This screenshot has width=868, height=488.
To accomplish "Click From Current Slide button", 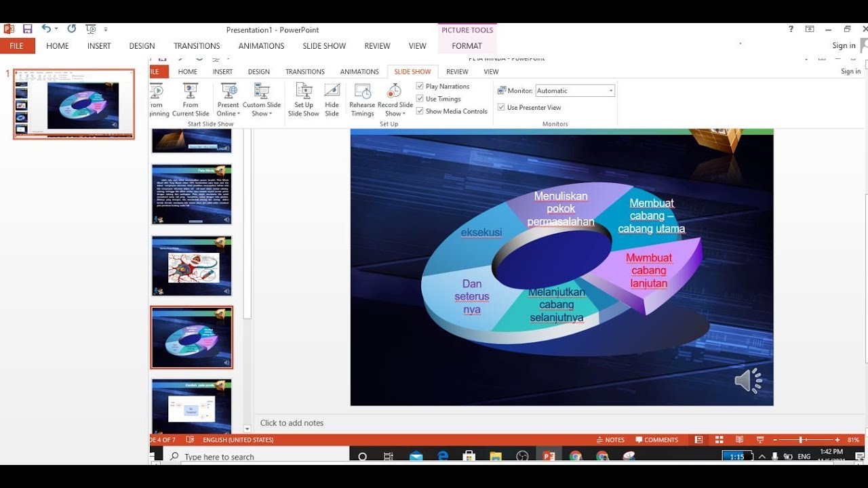I will tap(191, 100).
